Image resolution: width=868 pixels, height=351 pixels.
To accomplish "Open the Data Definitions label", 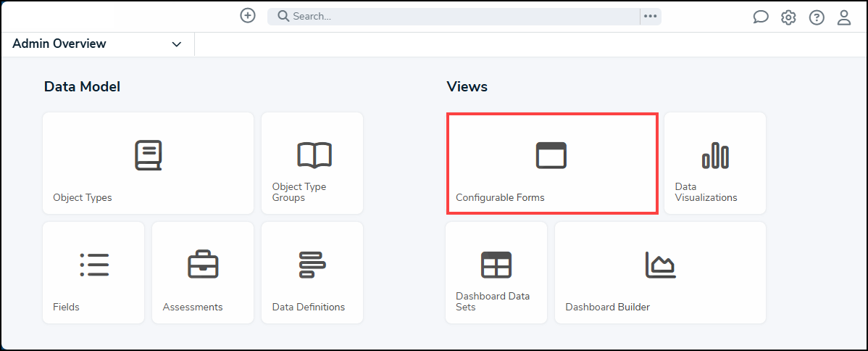I will (x=309, y=307).
